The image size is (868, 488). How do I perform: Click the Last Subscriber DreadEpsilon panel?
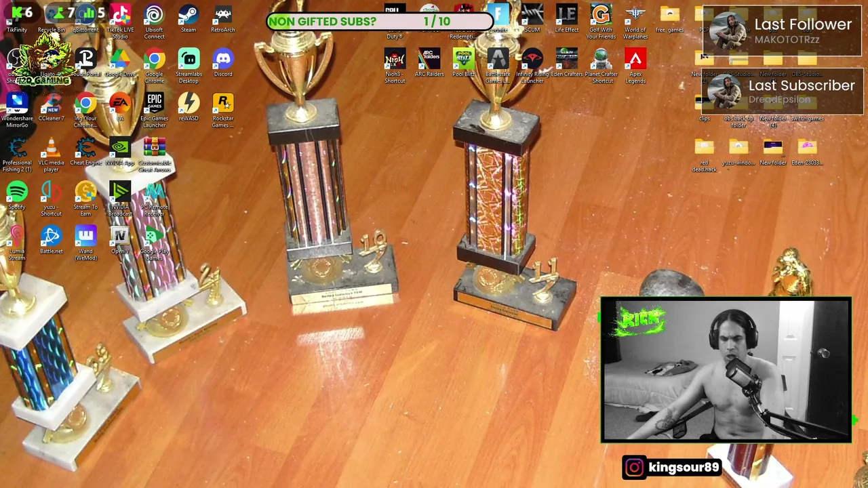pos(782,91)
